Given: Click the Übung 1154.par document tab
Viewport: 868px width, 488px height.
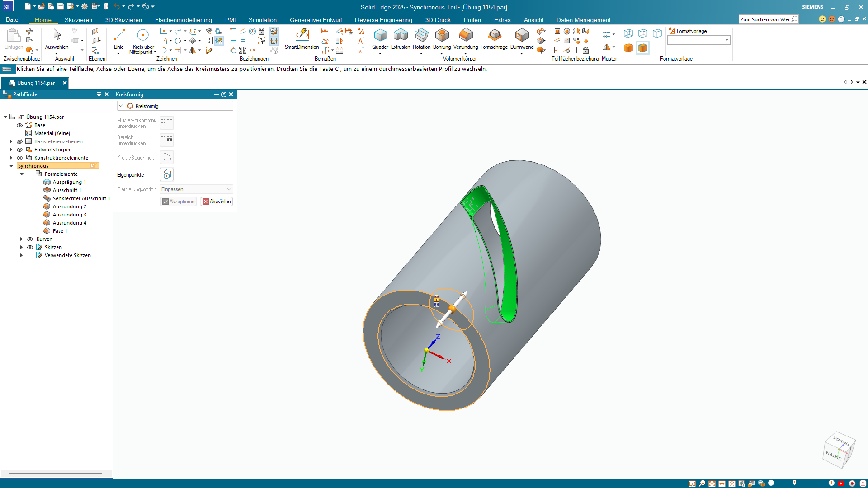Looking at the screenshot, I should pos(35,83).
